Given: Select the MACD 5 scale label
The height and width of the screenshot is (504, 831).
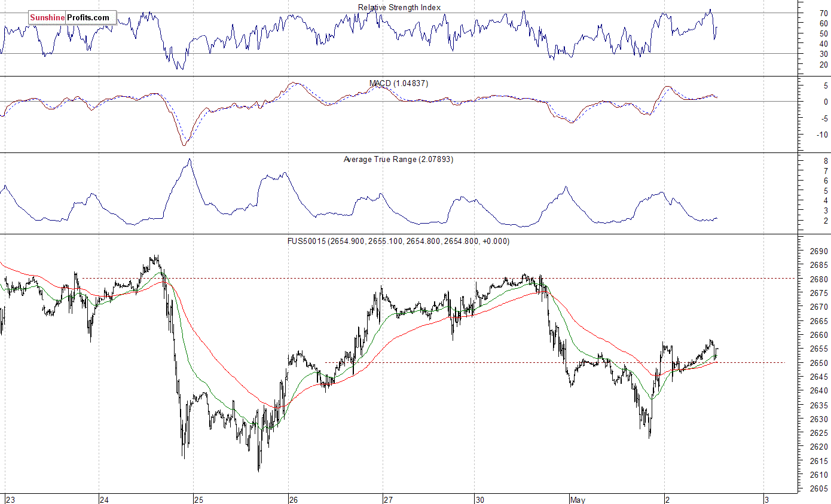Looking at the screenshot, I should (825, 85).
